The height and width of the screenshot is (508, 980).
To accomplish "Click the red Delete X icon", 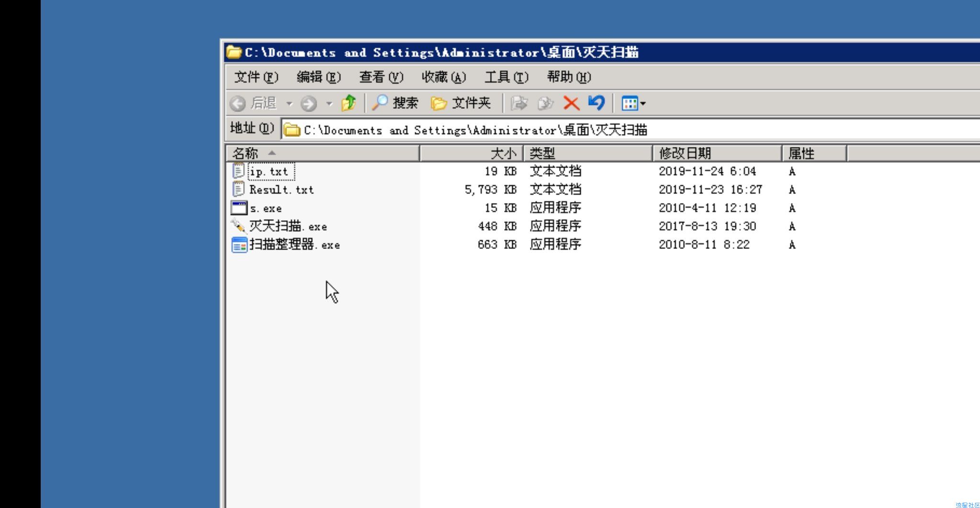I will [571, 103].
